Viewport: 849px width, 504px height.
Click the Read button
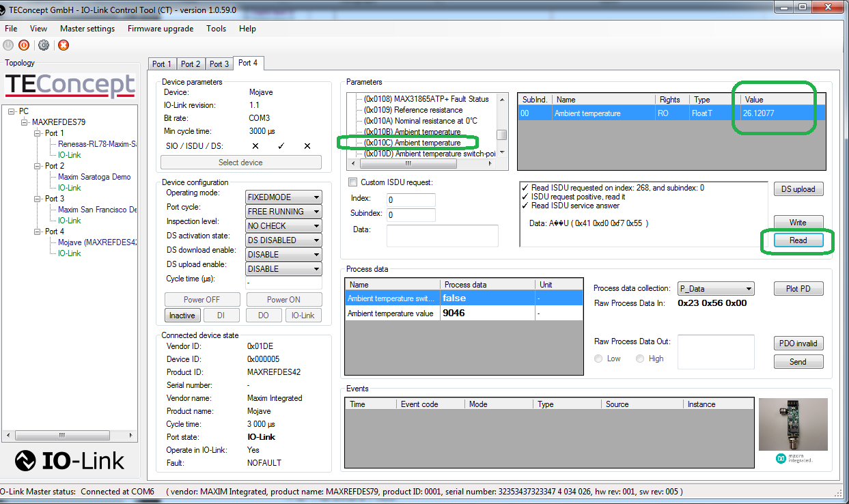pyautogui.click(x=798, y=240)
